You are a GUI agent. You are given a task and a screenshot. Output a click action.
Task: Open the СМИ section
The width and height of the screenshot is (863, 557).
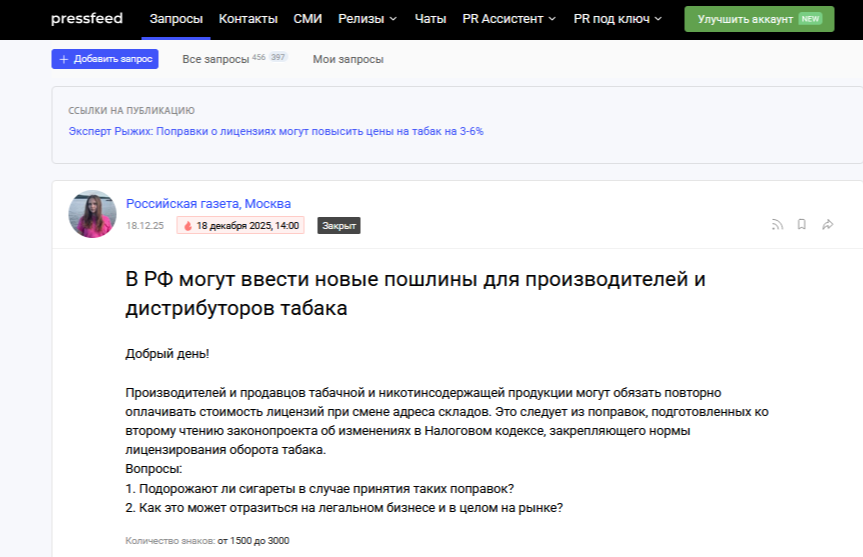pos(308,19)
